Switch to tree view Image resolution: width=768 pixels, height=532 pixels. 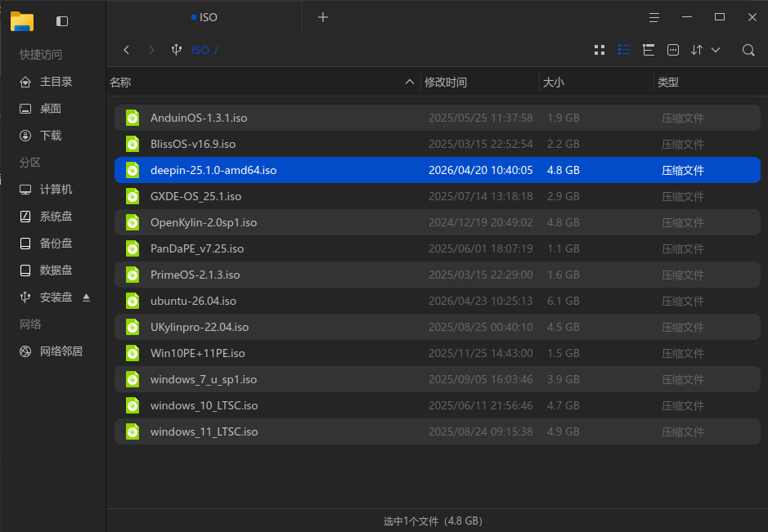click(649, 50)
